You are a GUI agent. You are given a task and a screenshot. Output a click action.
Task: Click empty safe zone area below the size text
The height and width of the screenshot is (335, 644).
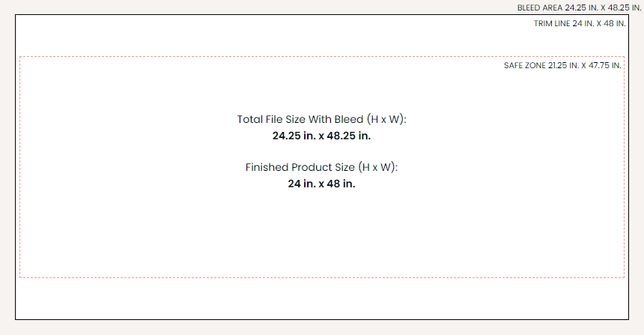coord(322,232)
